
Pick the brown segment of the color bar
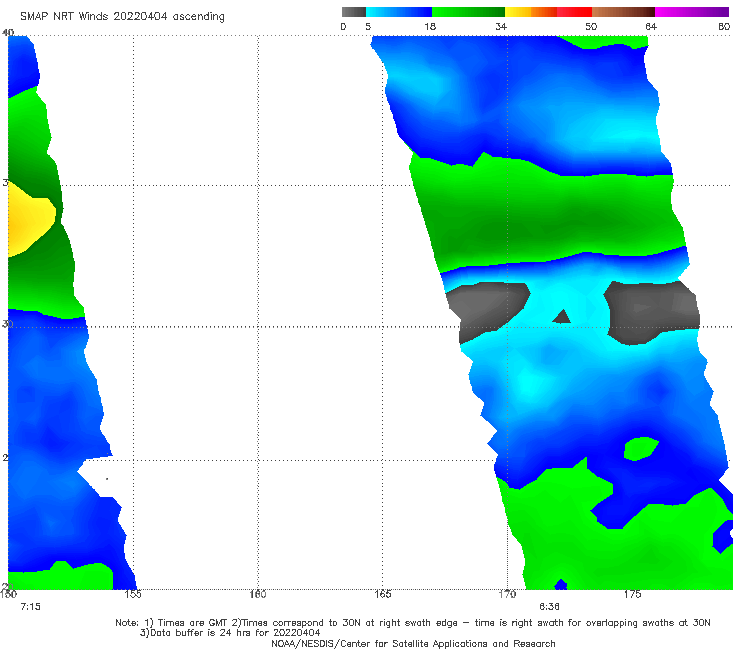coord(623,12)
